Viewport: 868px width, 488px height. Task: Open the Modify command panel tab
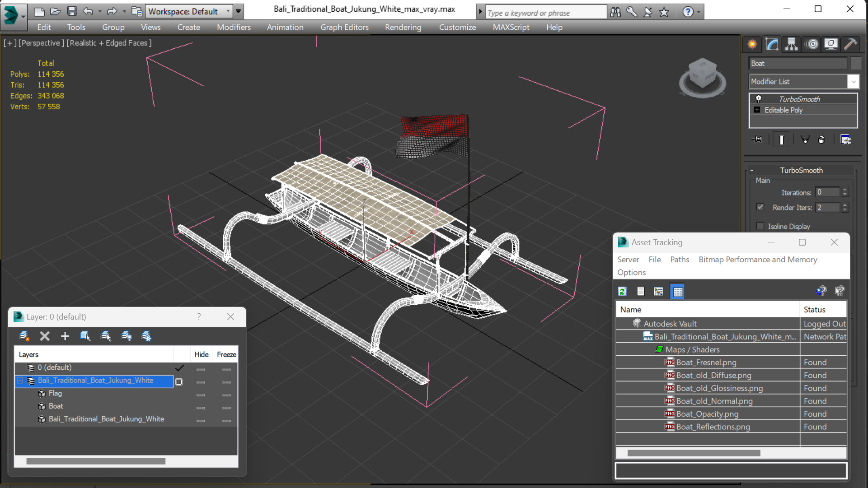[x=772, y=44]
